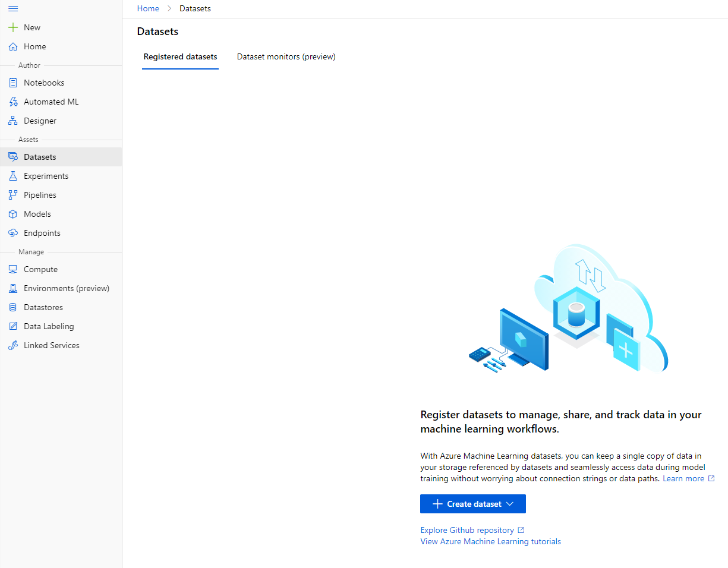The height and width of the screenshot is (568, 728).
Task: Click the Endpoints icon
Action: (13, 233)
